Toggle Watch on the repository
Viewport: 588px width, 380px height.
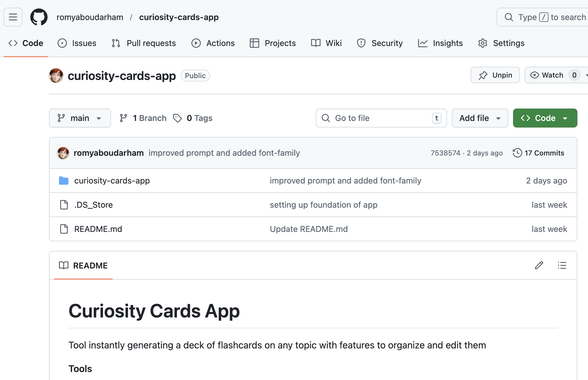[547, 75]
